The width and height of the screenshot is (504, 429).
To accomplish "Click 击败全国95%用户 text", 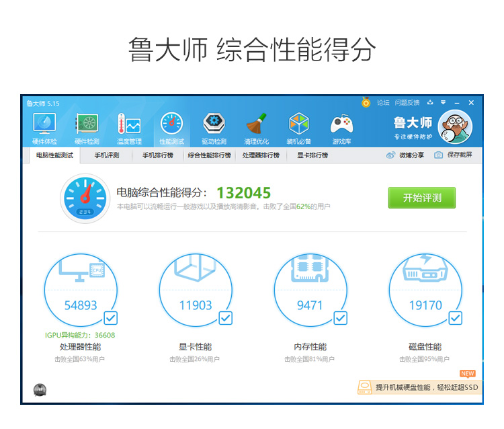I will (x=424, y=359).
